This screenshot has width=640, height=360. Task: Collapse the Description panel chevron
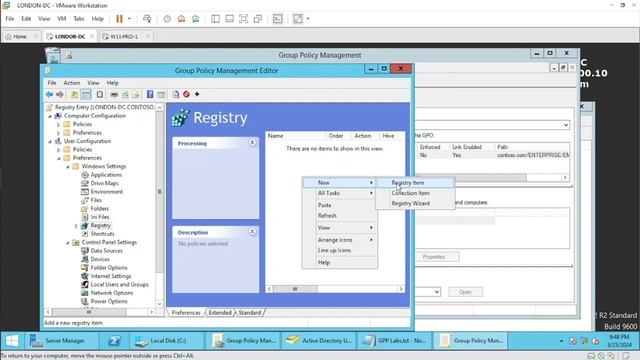(252, 231)
